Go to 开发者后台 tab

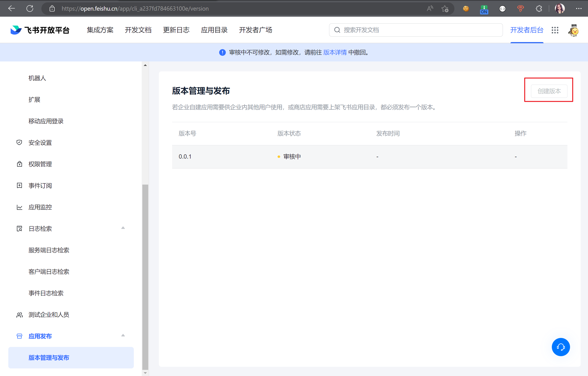(527, 30)
